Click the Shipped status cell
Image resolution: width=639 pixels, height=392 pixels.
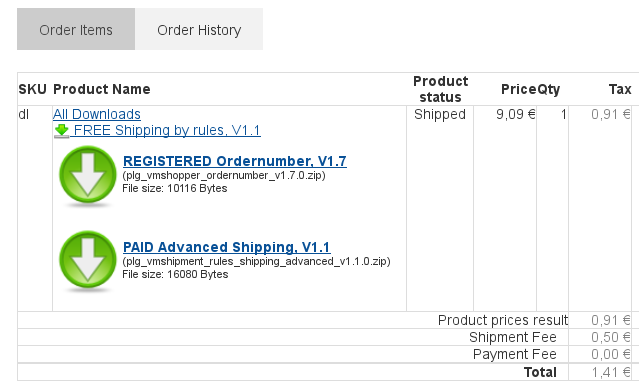pyautogui.click(x=440, y=114)
